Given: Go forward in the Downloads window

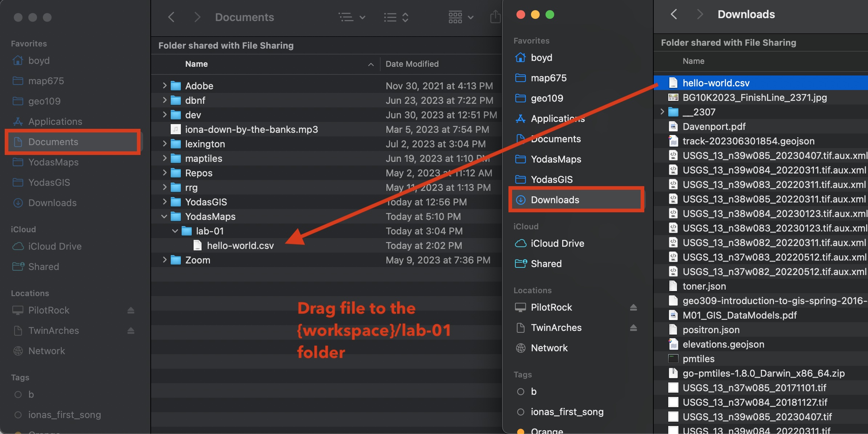Looking at the screenshot, I should coord(700,14).
